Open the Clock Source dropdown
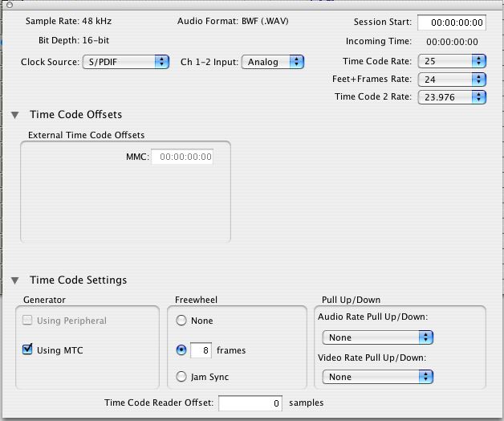This screenshot has height=421, width=504. click(x=125, y=62)
